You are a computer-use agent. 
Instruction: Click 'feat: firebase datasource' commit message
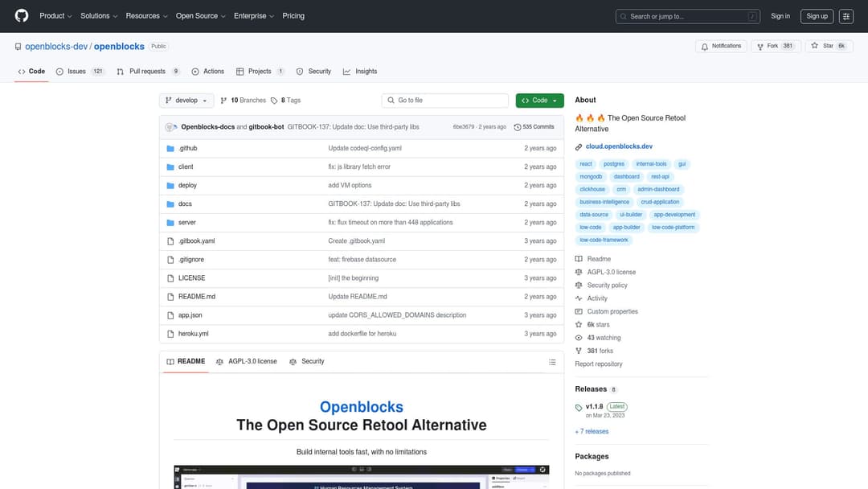[362, 260]
